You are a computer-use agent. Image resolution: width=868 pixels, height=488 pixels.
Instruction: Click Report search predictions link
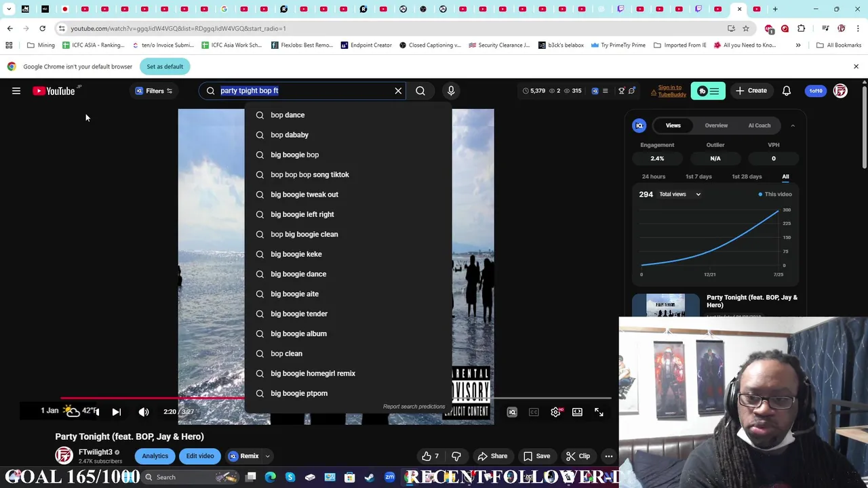(x=414, y=407)
